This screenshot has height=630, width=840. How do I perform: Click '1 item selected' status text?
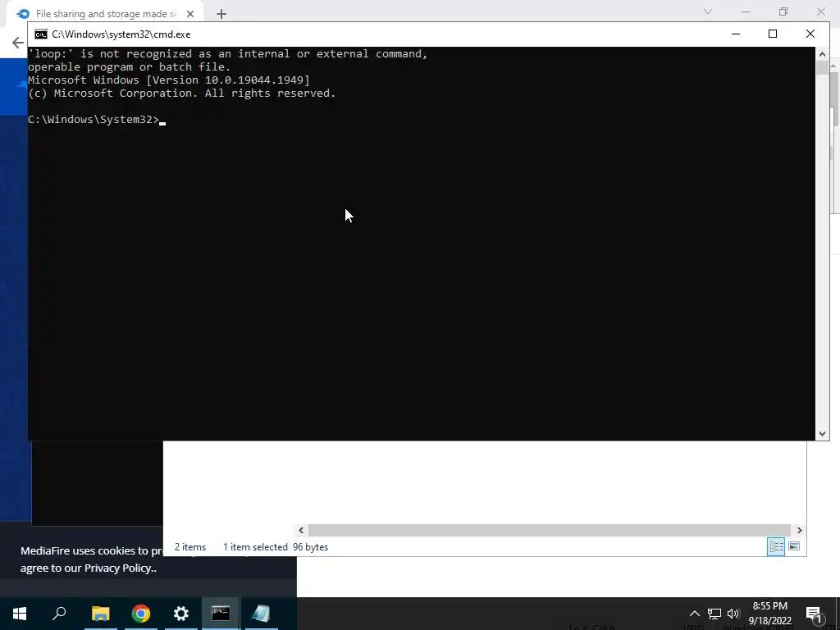pyautogui.click(x=255, y=547)
